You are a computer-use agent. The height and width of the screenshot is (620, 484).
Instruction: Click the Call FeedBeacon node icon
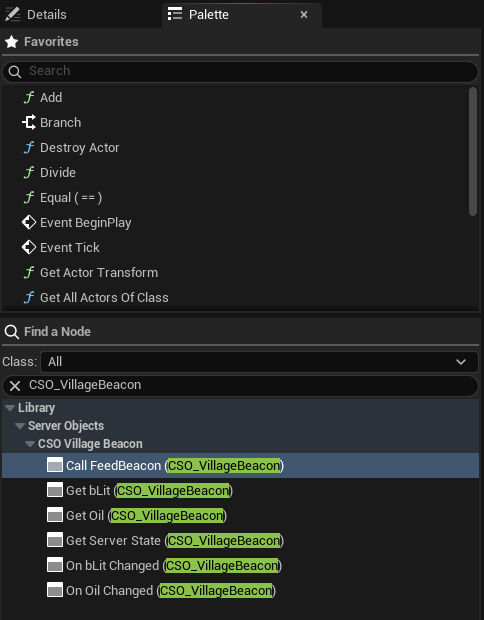[55, 465]
